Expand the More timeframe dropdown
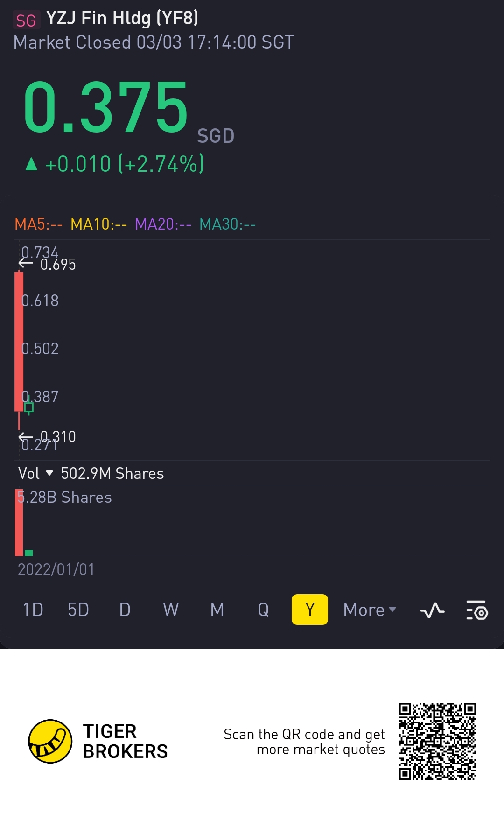Viewport: 504px width, 834px height. click(x=370, y=610)
